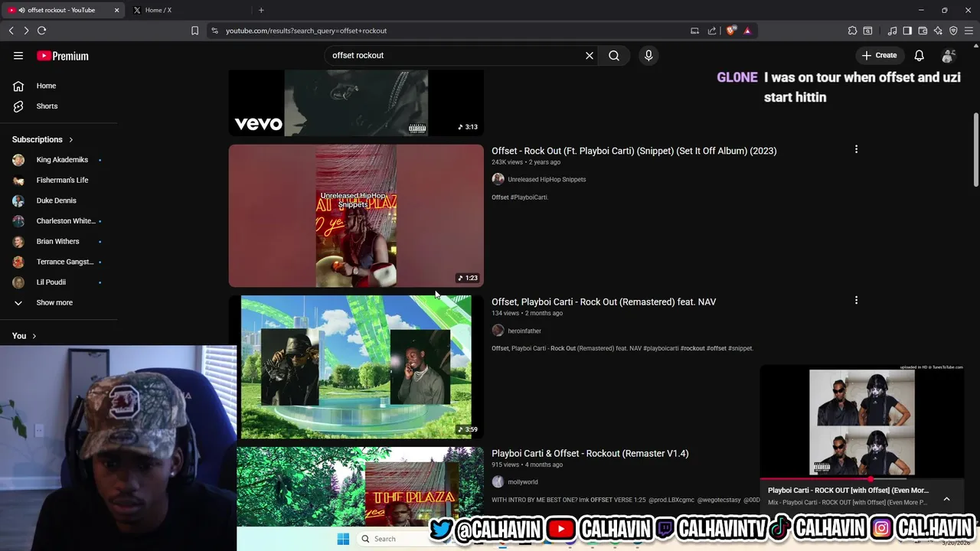Open Brave Shields lion icon
This screenshot has width=980, height=551.
pyautogui.click(x=730, y=31)
